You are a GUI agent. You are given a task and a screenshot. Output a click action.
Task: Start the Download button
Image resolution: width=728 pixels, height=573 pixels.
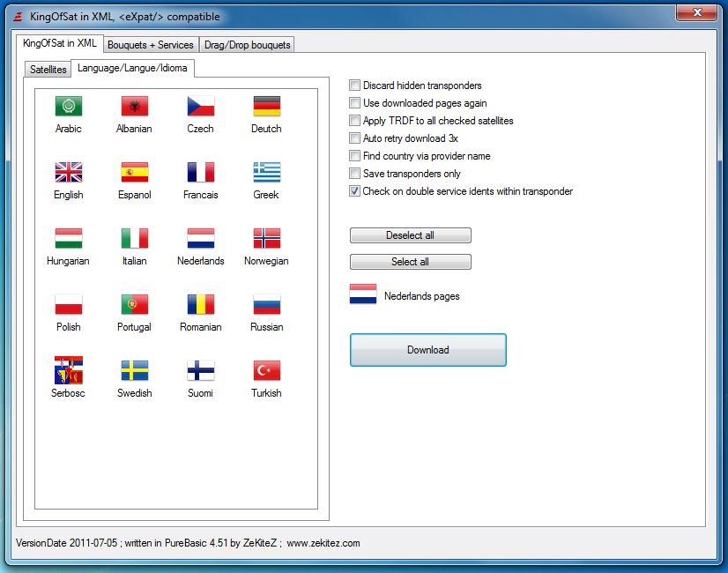(428, 350)
